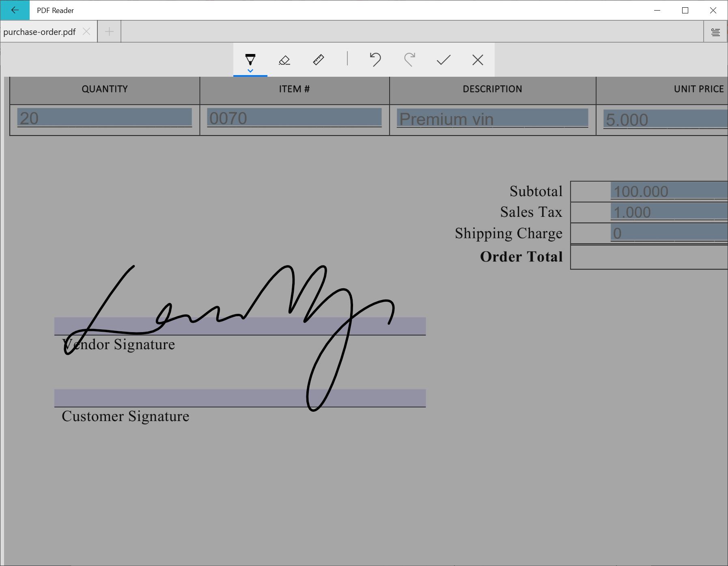The height and width of the screenshot is (566, 728).
Task: Click the Sales Tax field
Action: [668, 212]
